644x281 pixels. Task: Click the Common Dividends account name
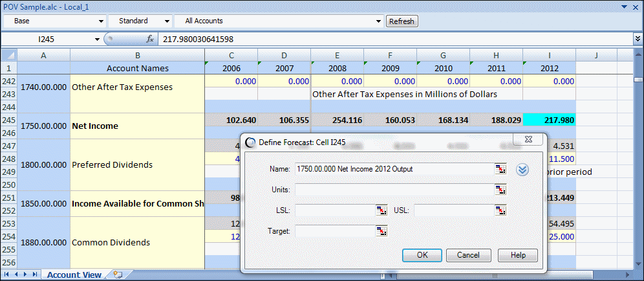(x=111, y=242)
